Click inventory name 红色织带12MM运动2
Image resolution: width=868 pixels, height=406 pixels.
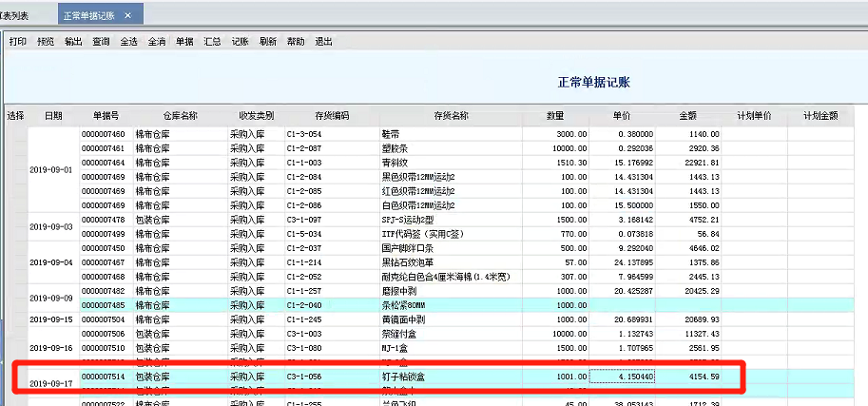coord(418,192)
